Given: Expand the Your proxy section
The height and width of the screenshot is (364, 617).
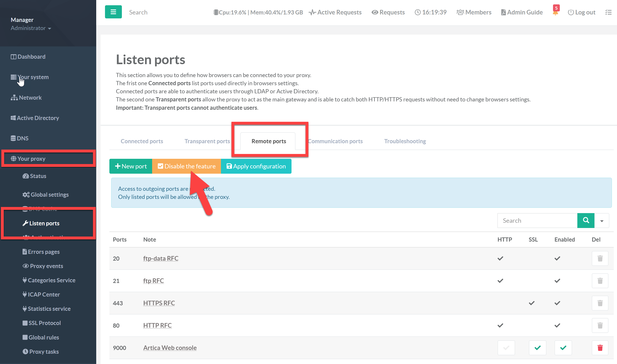Looking at the screenshot, I should point(31,158).
